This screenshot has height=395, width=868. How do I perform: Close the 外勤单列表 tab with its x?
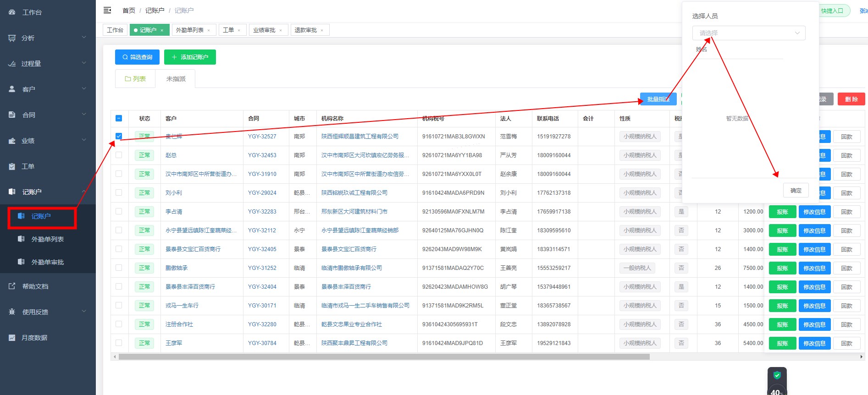[209, 30]
